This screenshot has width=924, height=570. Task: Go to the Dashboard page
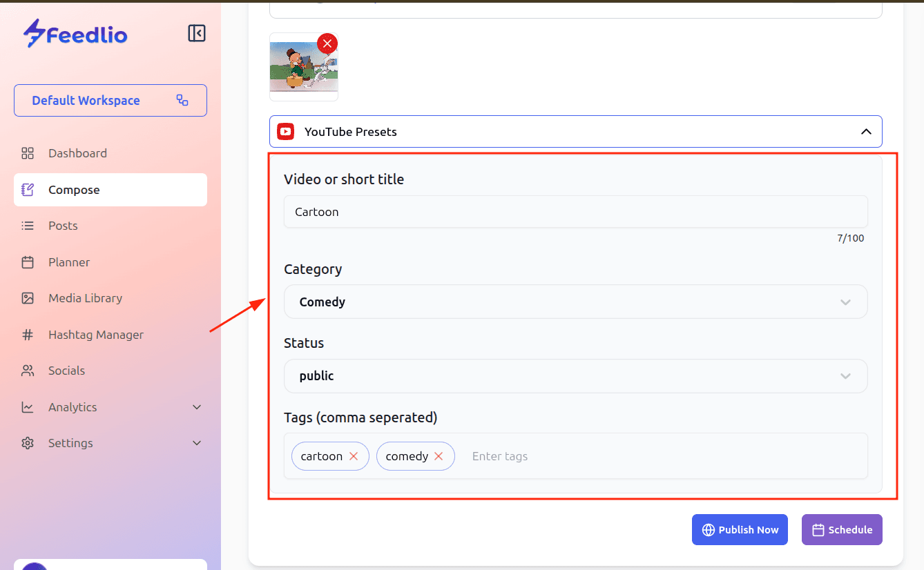77,153
